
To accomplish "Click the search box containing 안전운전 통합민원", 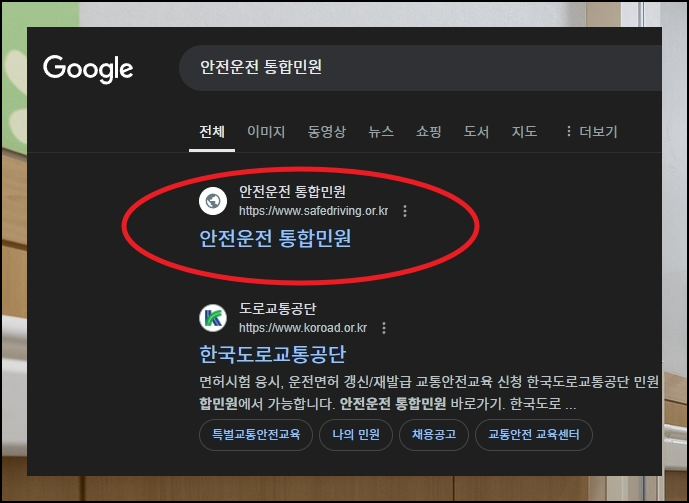I will click(420, 68).
